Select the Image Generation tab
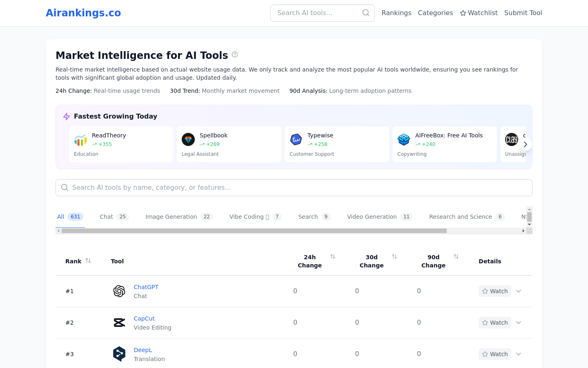Viewport: 588px width, 368px height. 179,217
